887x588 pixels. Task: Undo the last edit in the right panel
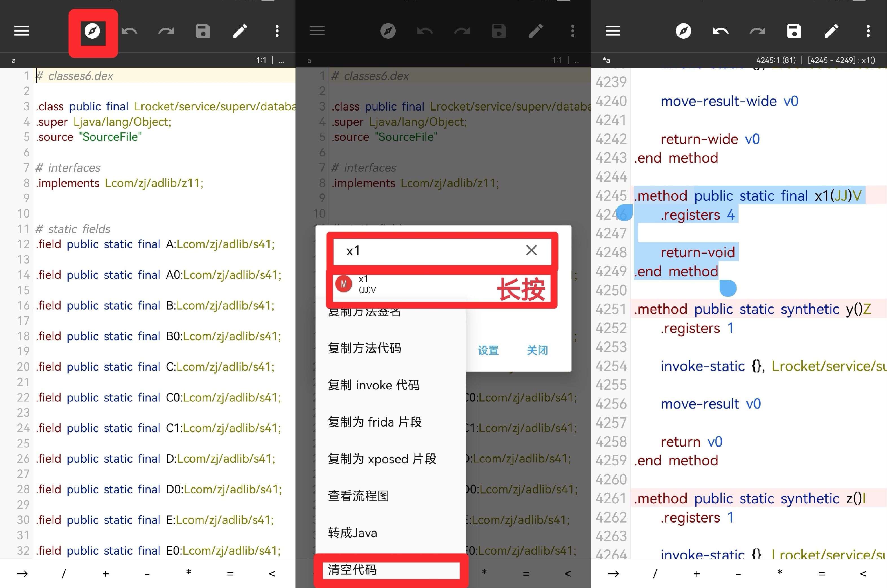click(x=720, y=31)
